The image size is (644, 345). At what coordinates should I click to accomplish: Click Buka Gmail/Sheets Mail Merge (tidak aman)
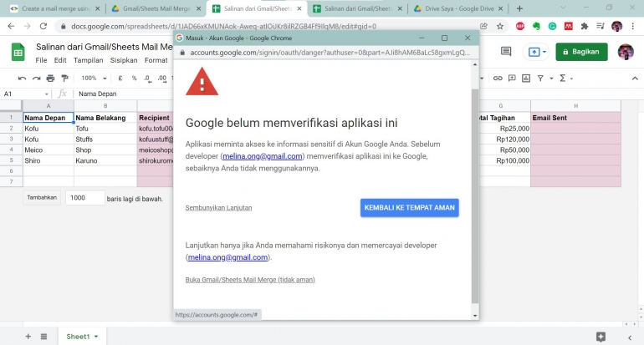(250, 280)
